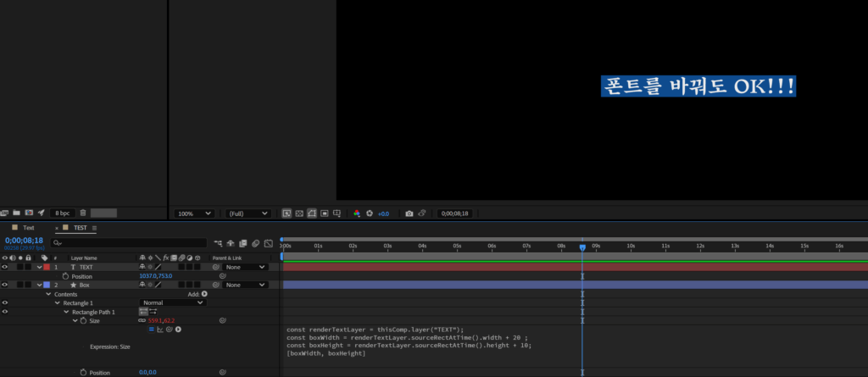Viewport: 868px width, 377px height.
Task: Click pick whip spiral on TEXT Position row
Action: [x=223, y=276]
